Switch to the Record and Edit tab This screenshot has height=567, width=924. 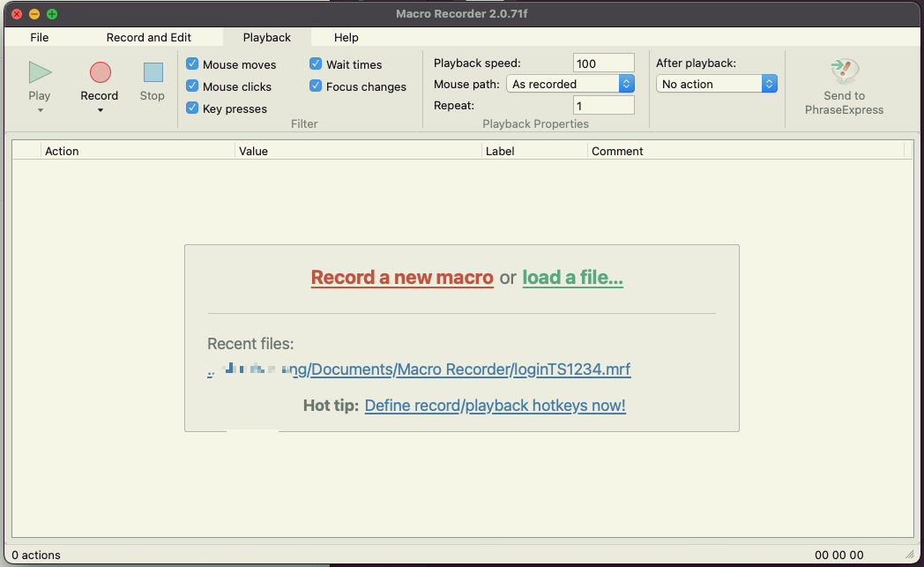148,37
